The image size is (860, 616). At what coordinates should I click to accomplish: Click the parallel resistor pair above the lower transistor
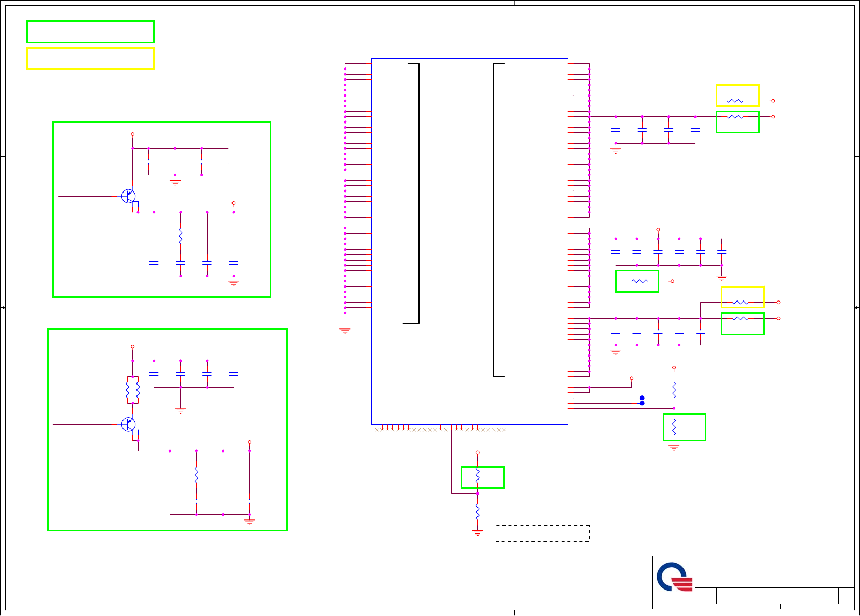click(133, 390)
